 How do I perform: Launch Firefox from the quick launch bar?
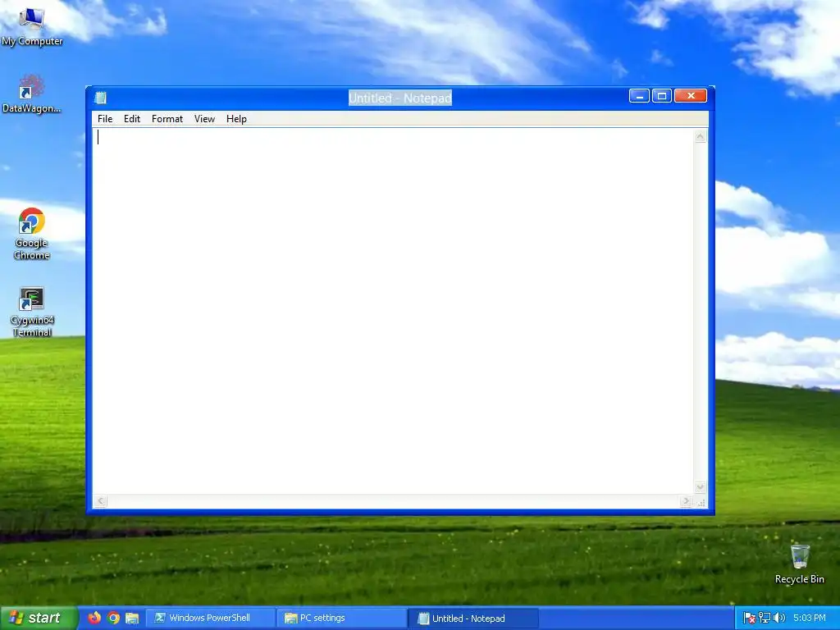point(94,618)
